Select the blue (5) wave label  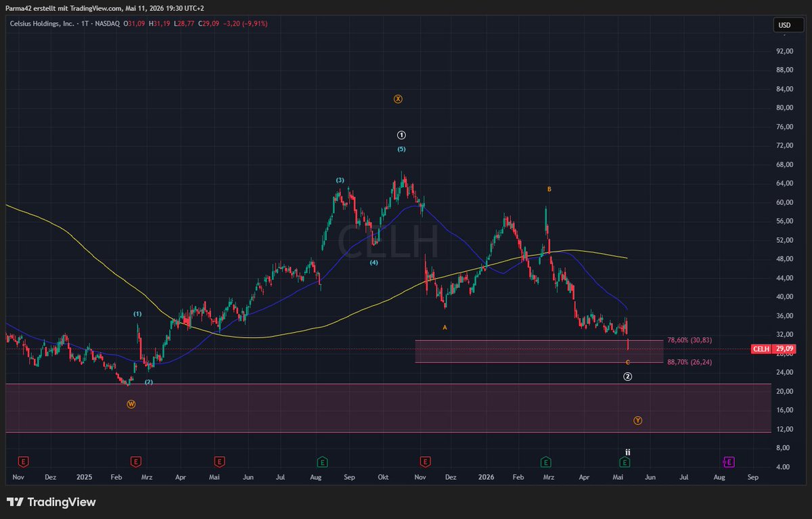pos(401,149)
